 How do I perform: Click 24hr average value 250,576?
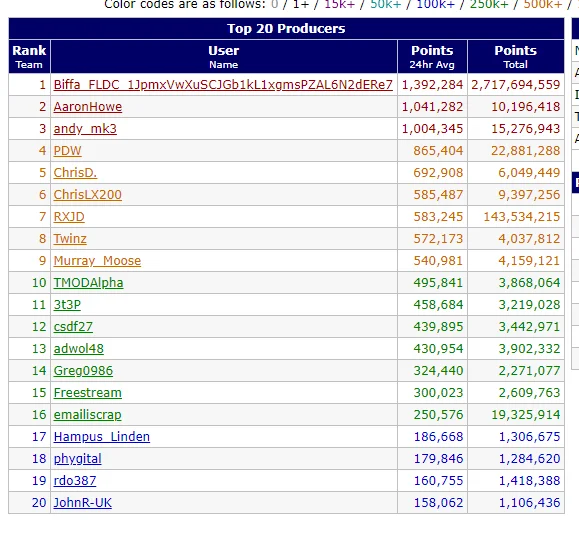point(438,415)
